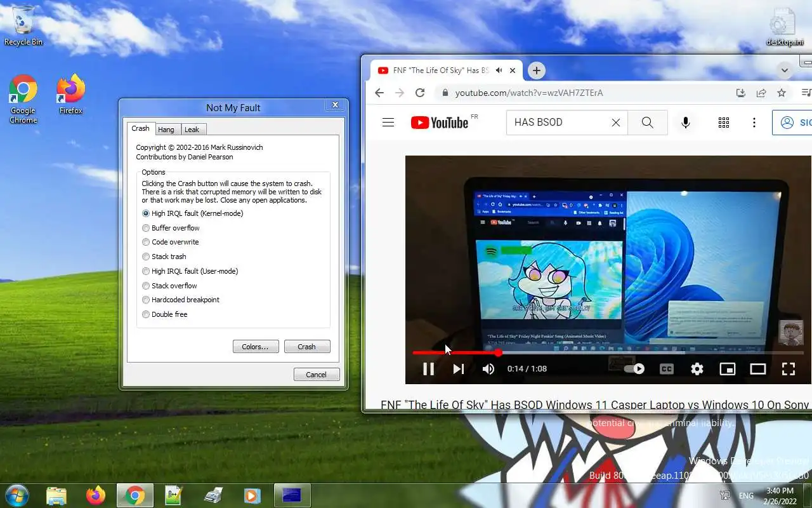Open video settings gear
The height and width of the screenshot is (508, 812).
697,369
